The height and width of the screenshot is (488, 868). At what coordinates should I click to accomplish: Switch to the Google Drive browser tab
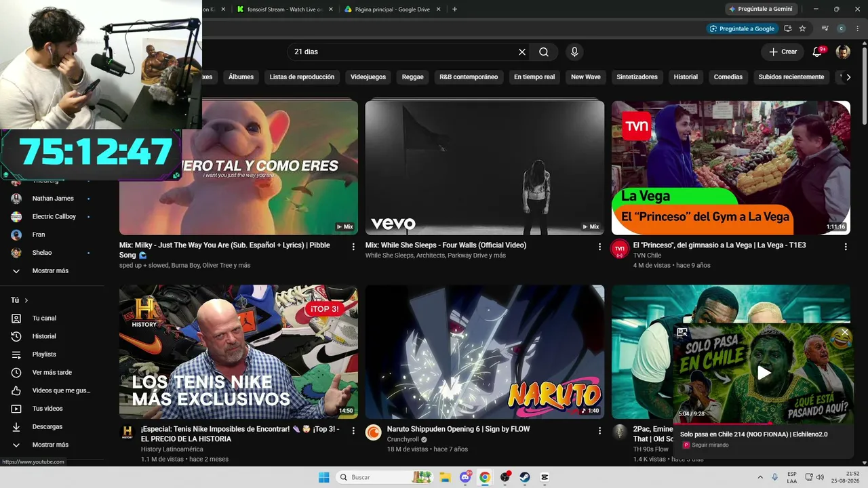pos(391,9)
